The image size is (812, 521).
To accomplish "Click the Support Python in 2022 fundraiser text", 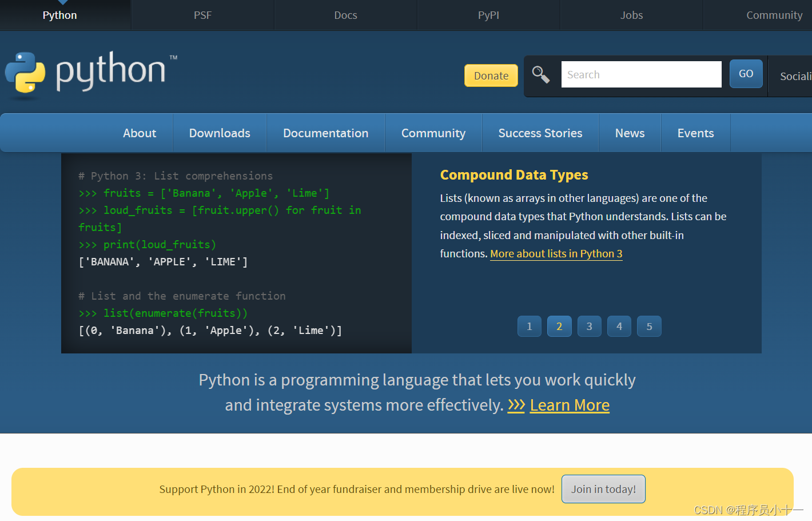I will click(x=357, y=490).
